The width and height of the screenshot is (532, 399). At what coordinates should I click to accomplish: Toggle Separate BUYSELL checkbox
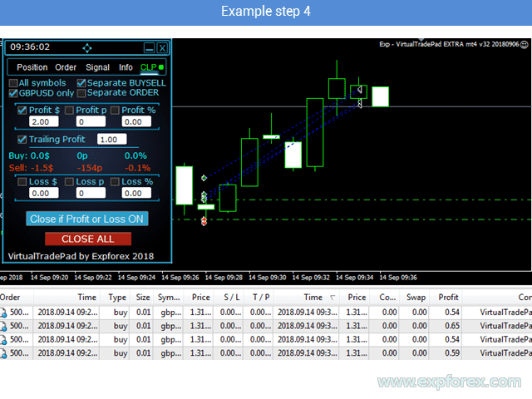point(81,83)
